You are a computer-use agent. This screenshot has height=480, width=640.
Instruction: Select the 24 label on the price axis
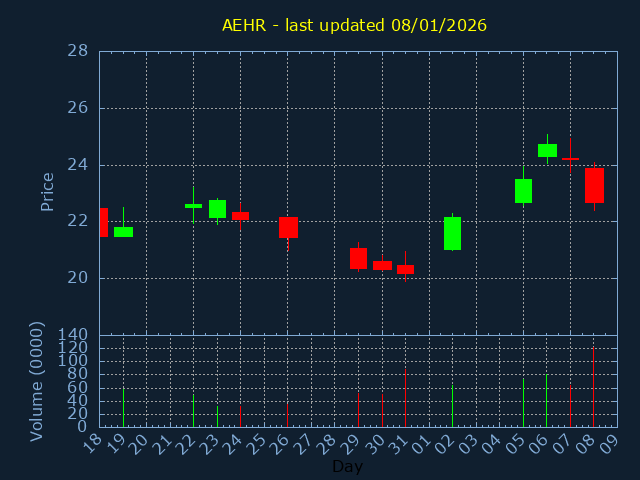78,165
